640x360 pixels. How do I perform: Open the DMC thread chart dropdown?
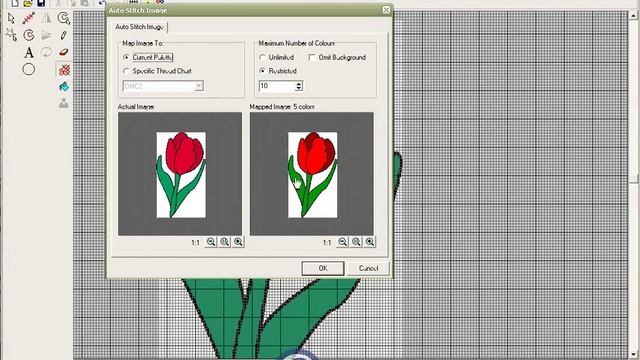(x=199, y=86)
